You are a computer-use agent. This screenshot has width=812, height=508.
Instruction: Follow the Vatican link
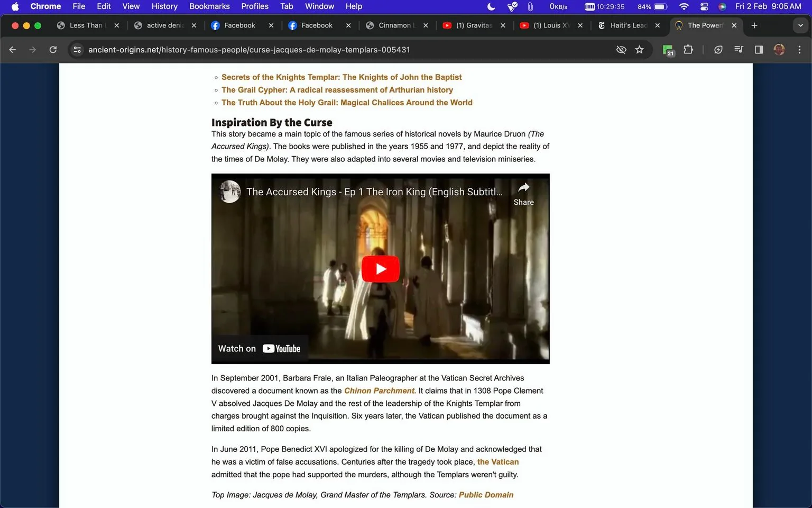498,462
